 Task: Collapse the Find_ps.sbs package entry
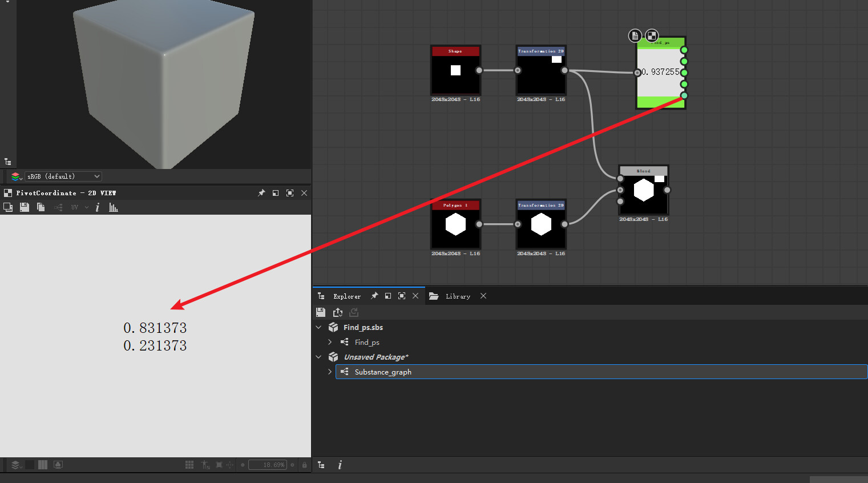(318, 327)
